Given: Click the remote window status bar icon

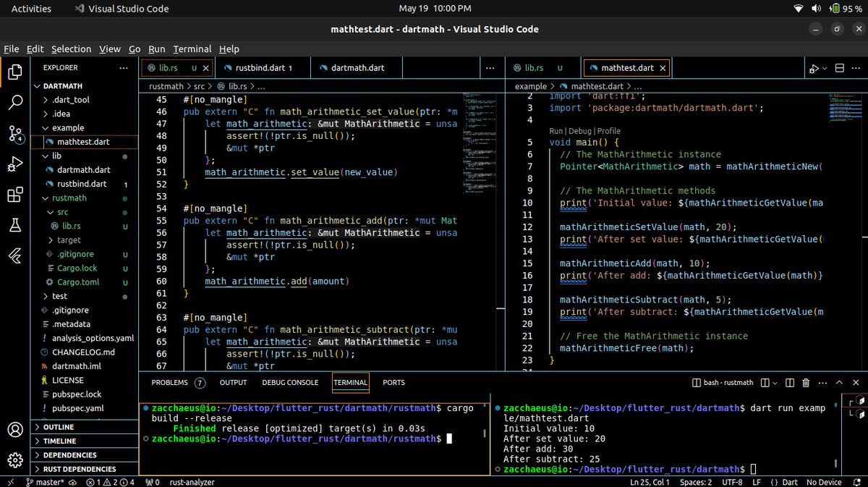Looking at the screenshot, I should point(10,482).
